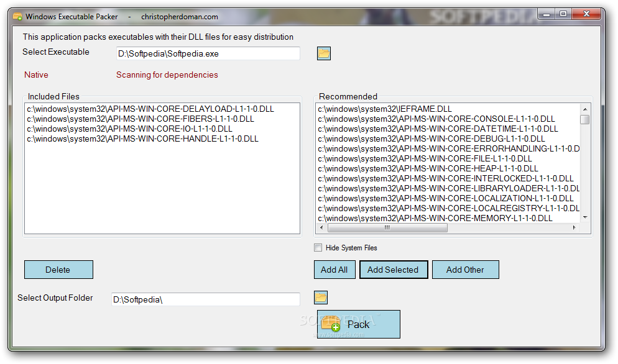Click the Add Other button

[466, 270]
